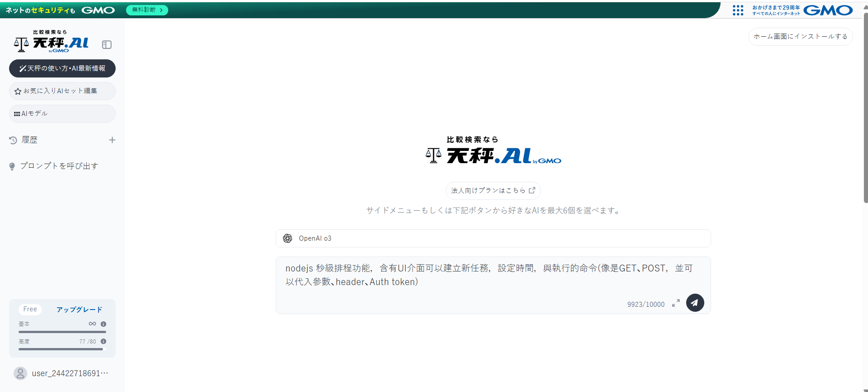Click the wand icon in 天秤の使い方 button
868x392 pixels.
23,68
